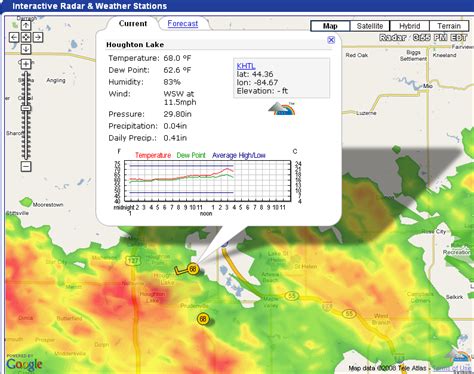Click the Red Oak town label
The image size is (474, 374).
(357, 55)
